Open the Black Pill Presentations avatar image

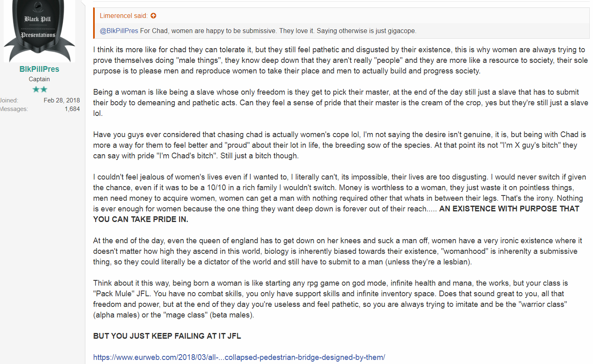[x=39, y=31]
